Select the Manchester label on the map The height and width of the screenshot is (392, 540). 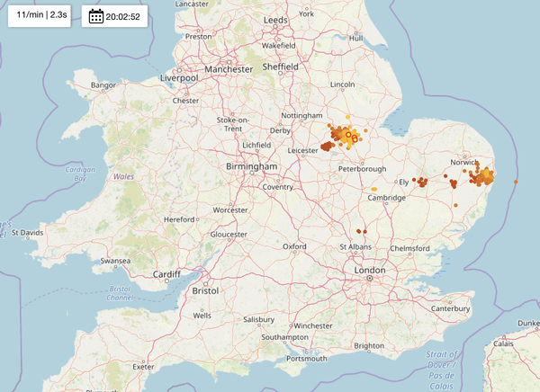[228, 69]
